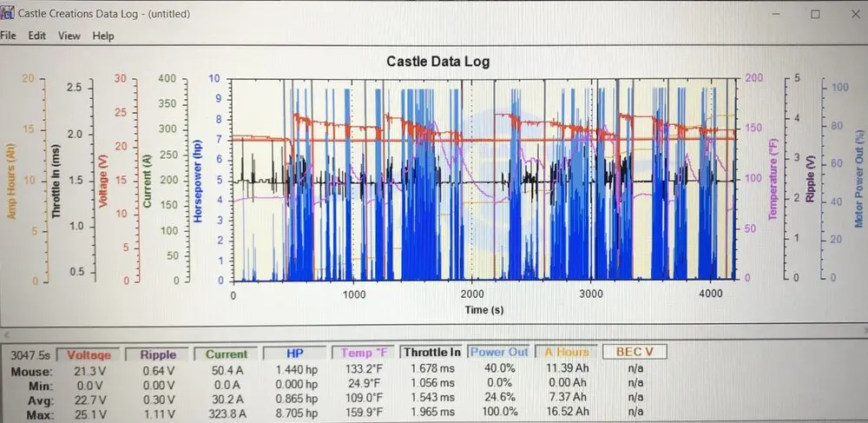Select the Ripple (V) axis label
Image resolution: width=868 pixels, height=423 pixels.
[811, 181]
